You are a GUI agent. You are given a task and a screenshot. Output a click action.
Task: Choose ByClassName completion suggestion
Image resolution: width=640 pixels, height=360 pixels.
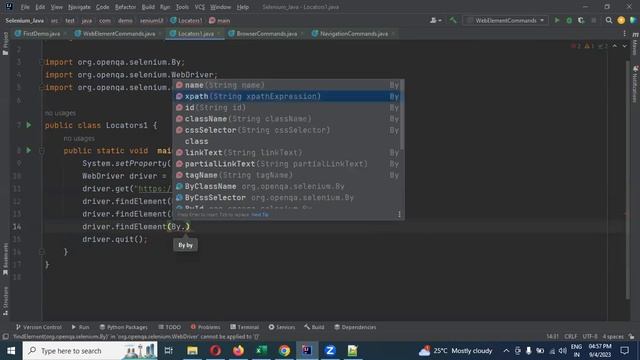287,186
